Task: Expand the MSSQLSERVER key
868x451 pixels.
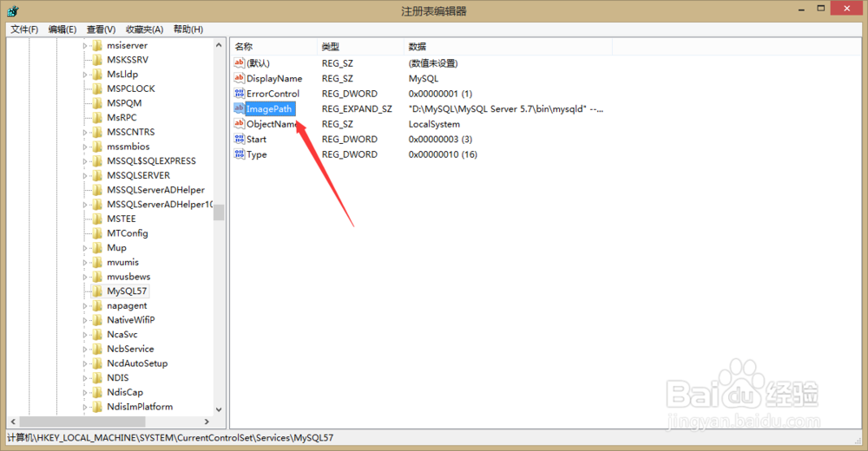Action: coord(85,175)
